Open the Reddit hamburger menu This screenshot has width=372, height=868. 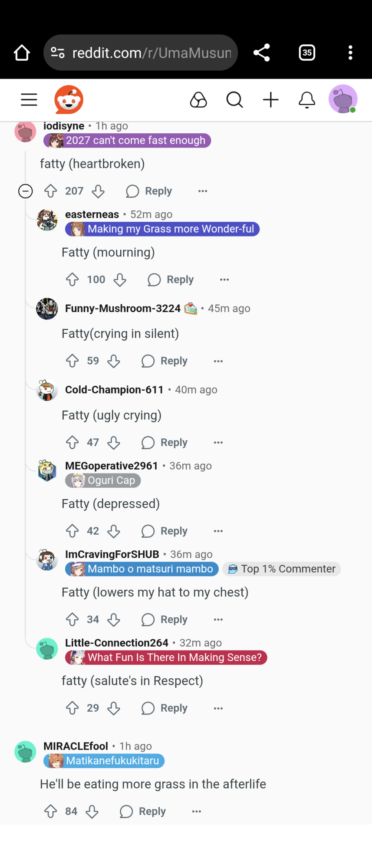coord(29,100)
